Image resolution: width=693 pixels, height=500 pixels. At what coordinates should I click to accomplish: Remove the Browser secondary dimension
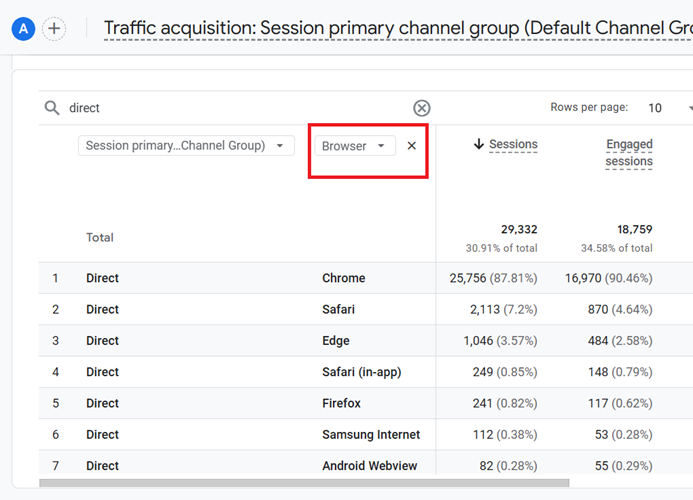click(412, 146)
